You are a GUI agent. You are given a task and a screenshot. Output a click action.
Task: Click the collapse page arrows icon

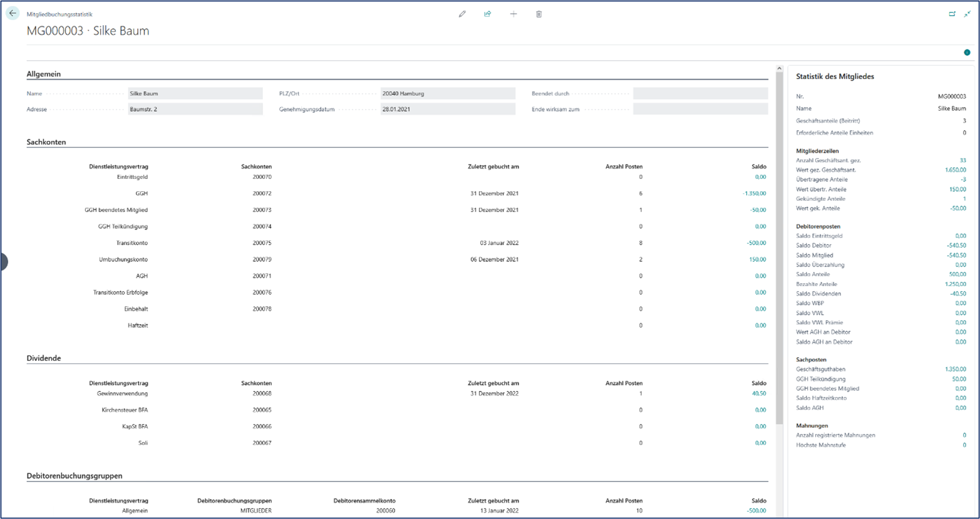click(967, 14)
